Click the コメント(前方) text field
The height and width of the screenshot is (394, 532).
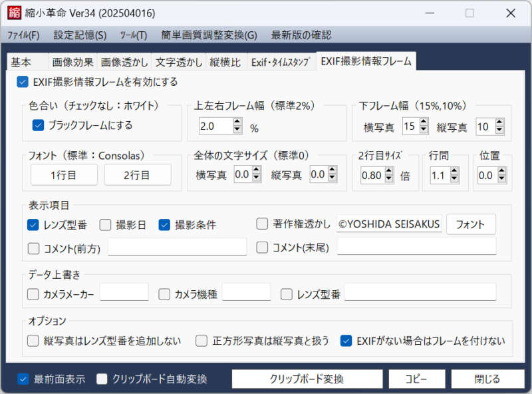point(178,247)
